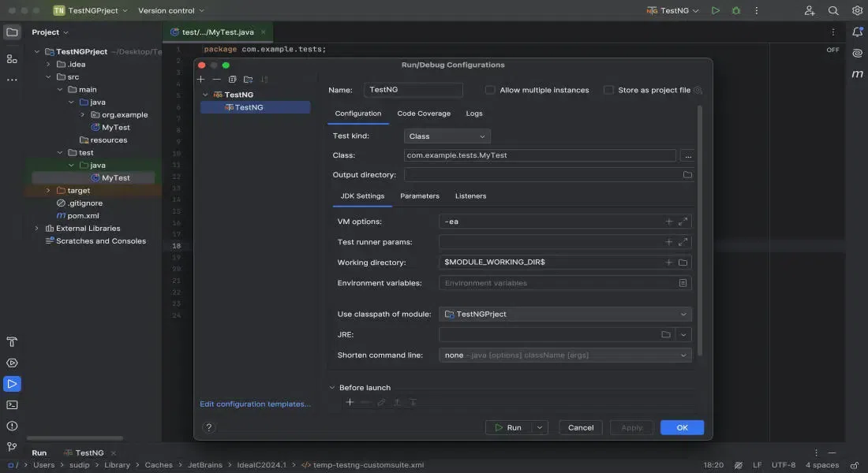Select the JDK Settings tab
The image size is (868, 473).
[x=362, y=196]
